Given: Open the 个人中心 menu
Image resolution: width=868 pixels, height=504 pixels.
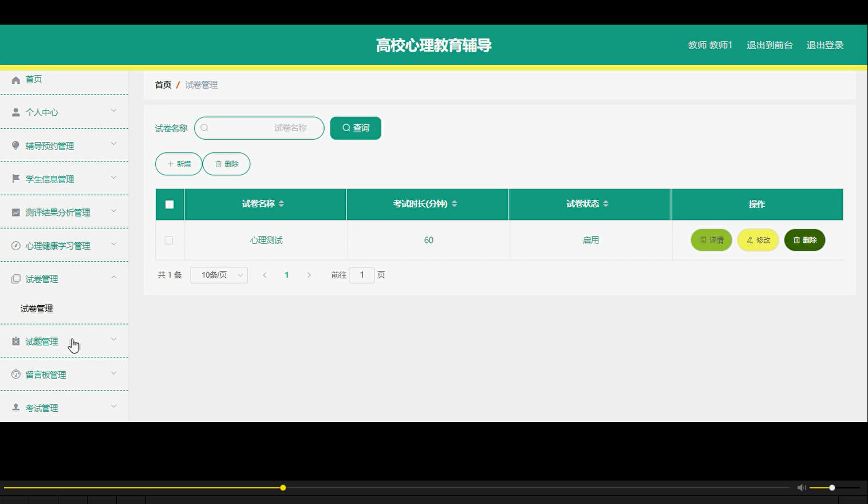Looking at the screenshot, I should (64, 112).
